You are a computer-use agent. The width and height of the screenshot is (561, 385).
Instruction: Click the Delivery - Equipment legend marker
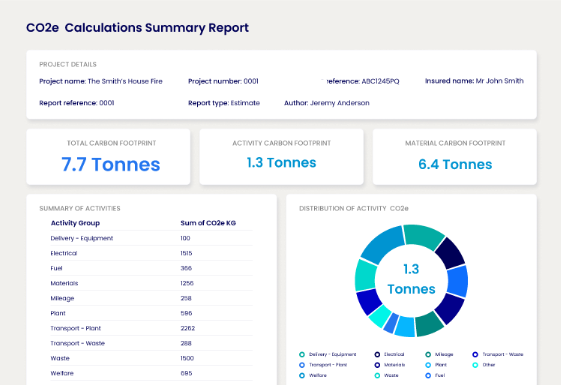pyautogui.click(x=302, y=355)
